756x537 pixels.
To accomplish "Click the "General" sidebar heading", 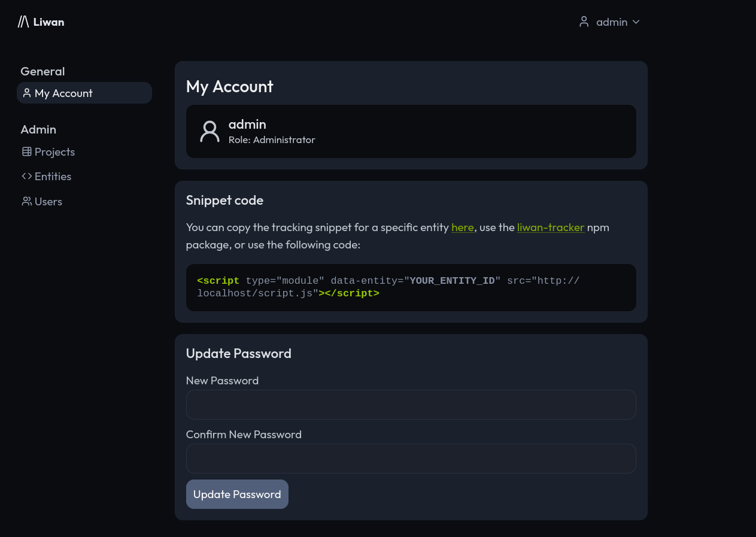I will [x=42, y=71].
